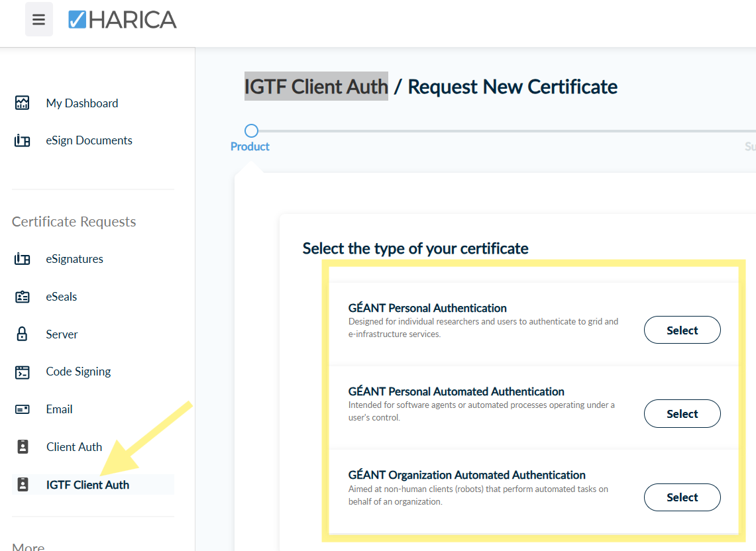Click the Client Auth badge icon

coord(23,447)
